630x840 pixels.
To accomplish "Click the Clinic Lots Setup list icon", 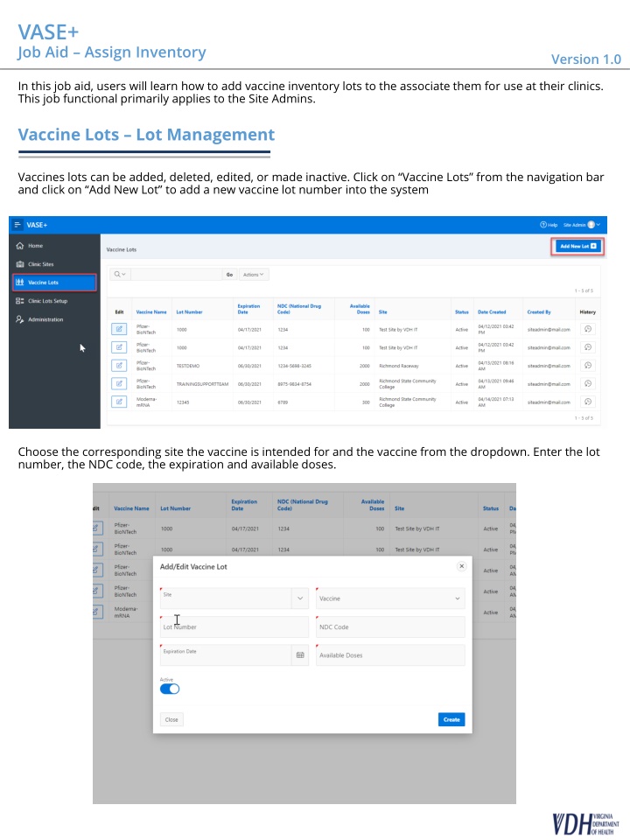I will coord(20,301).
